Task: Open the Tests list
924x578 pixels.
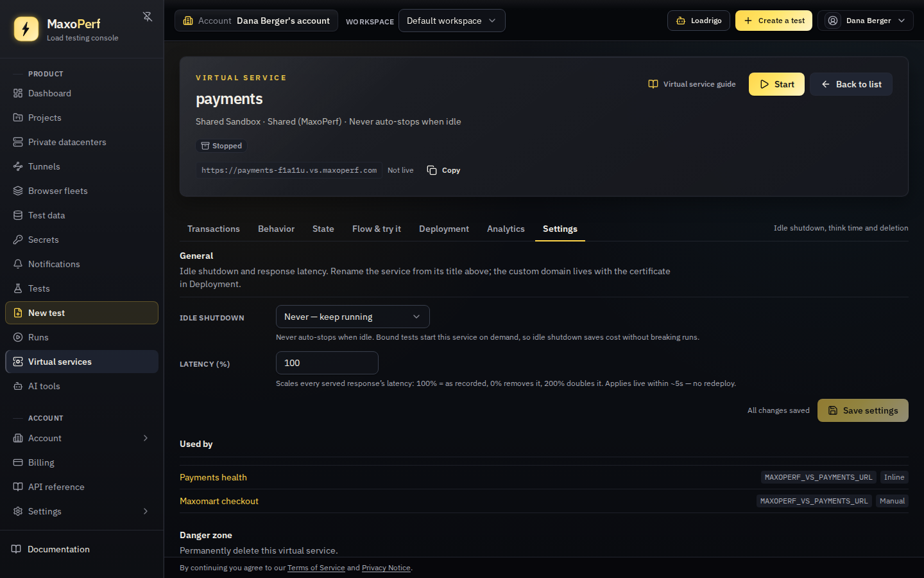Action: [x=82, y=288]
